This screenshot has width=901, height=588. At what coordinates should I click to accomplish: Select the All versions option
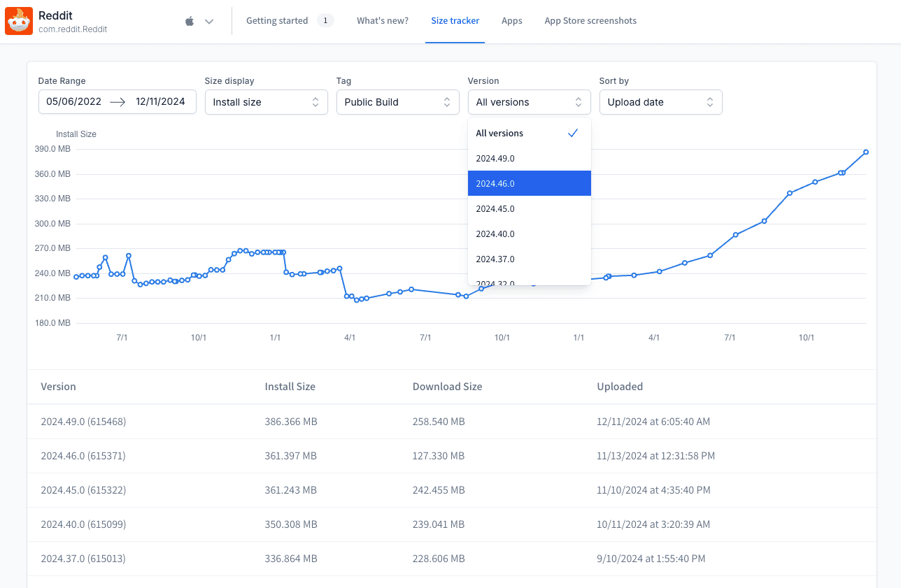(499, 133)
